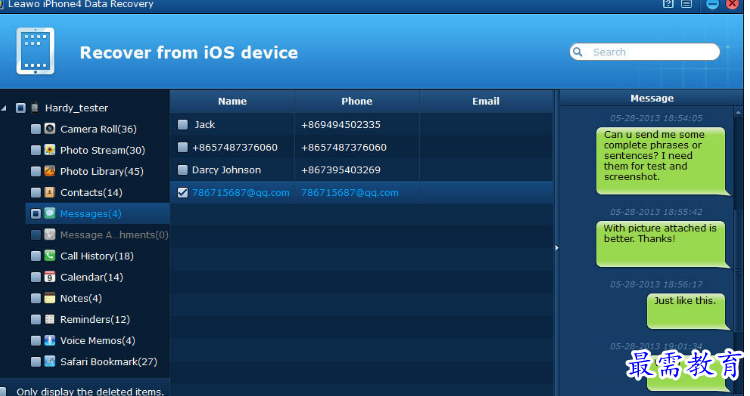
Task: Check the Photo Stream(30) checkbox
Action: (36, 150)
